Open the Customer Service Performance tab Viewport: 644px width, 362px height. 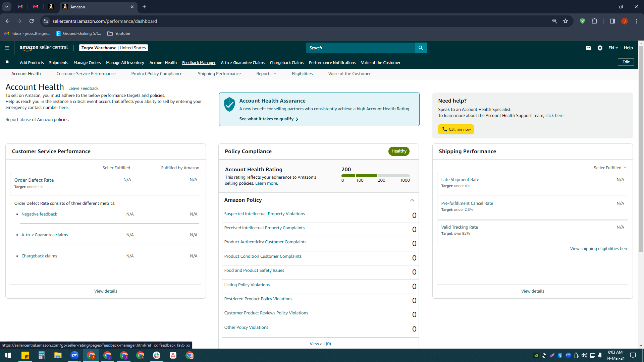[x=86, y=74]
